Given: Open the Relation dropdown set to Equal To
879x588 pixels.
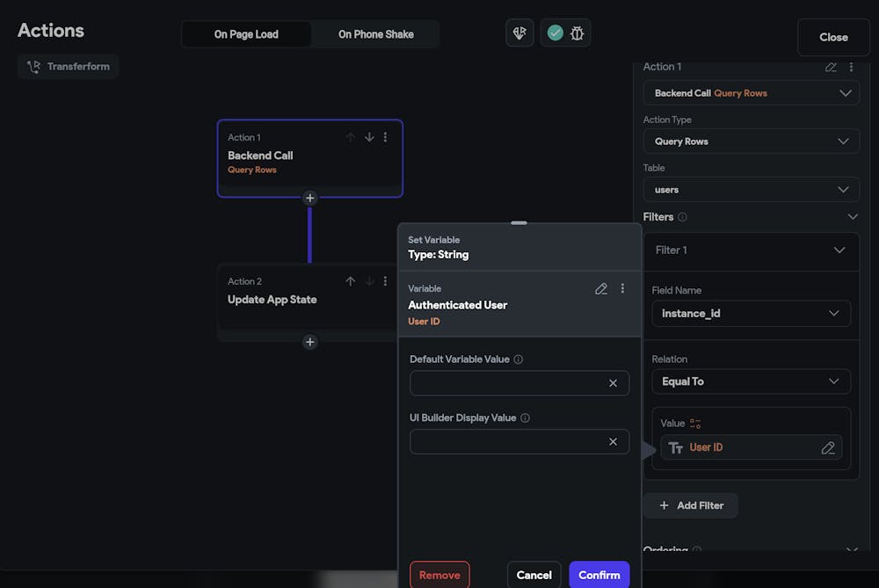Looking at the screenshot, I should click(x=751, y=381).
